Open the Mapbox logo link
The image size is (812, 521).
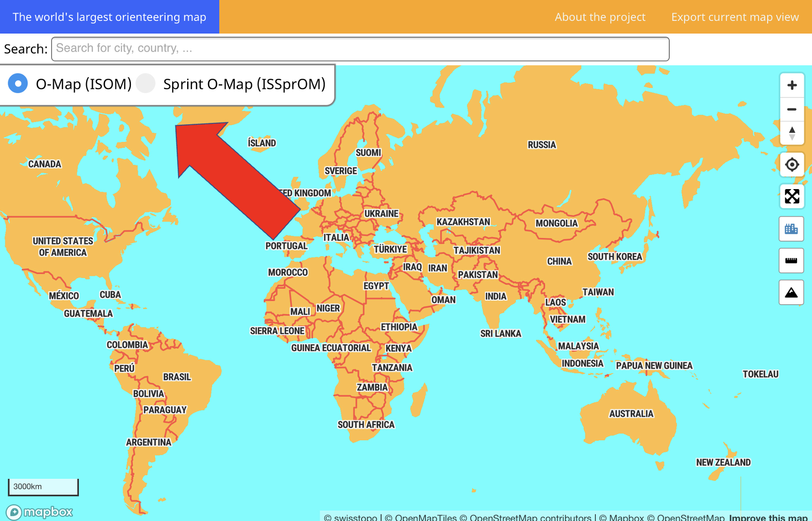point(39,512)
